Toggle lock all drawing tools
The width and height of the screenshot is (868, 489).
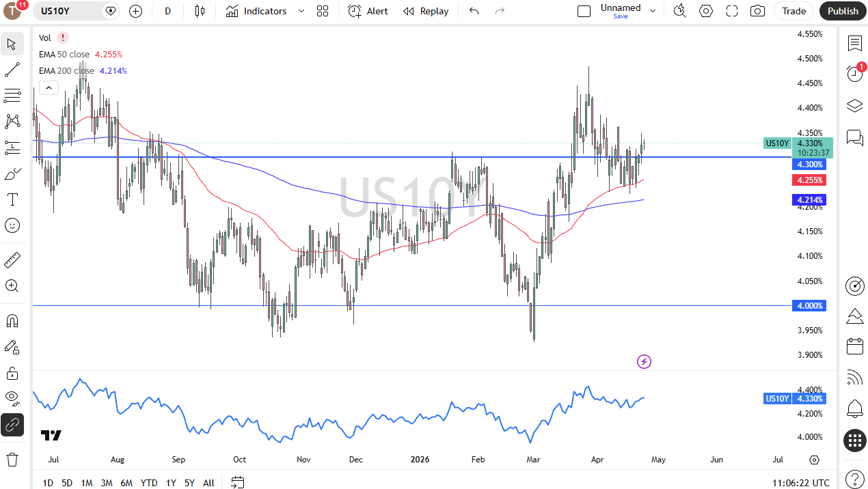tap(12, 373)
